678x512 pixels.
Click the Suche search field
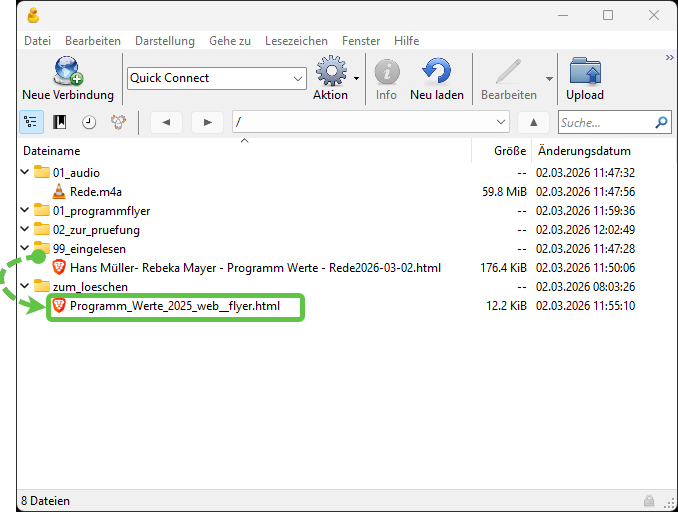point(605,122)
